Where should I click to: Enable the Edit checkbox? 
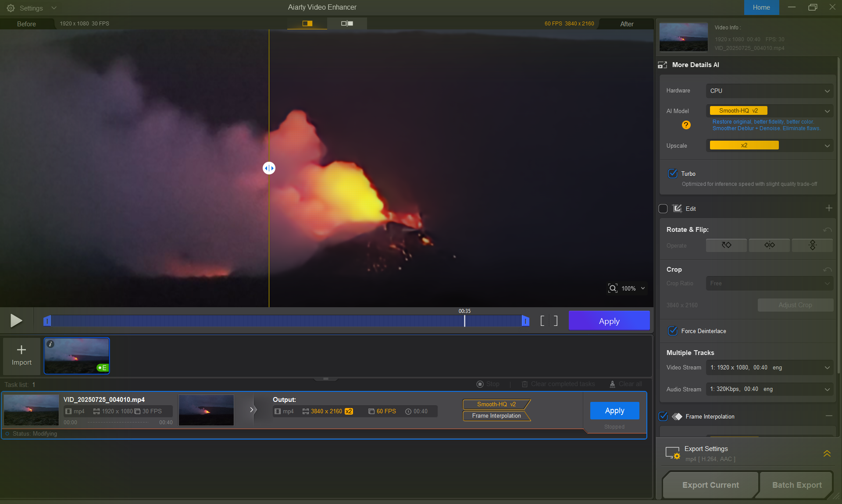pyautogui.click(x=663, y=209)
